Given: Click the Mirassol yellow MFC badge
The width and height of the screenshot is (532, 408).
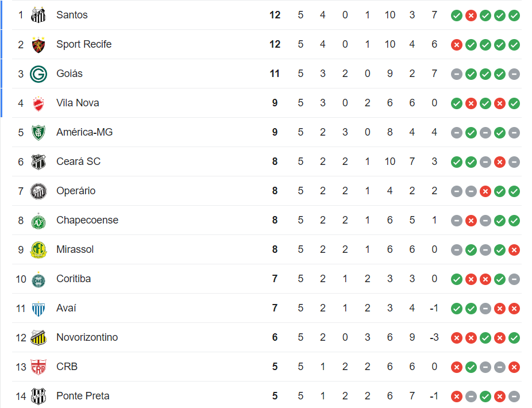Looking at the screenshot, I should click(x=38, y=249).
